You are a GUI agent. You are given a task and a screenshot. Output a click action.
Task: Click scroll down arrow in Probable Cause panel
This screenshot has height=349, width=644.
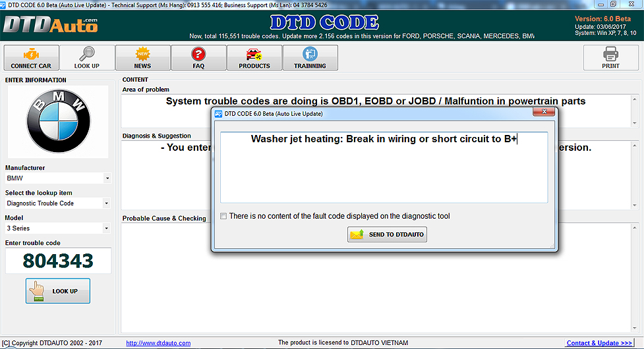click(x=635, y=328)
